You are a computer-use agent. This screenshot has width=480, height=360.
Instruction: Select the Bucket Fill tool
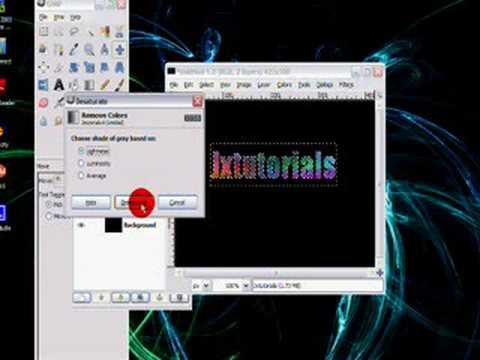point(74,85)
